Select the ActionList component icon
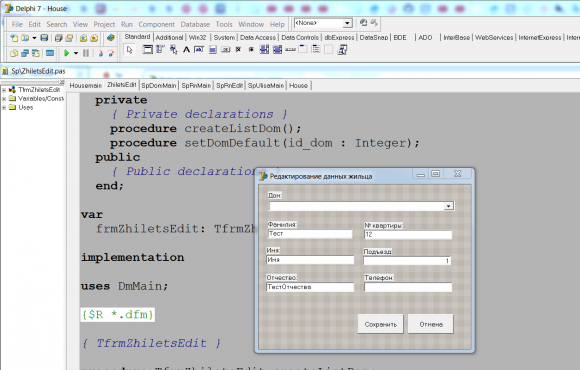This screenshot has width=580, height=370. [343, 50]
